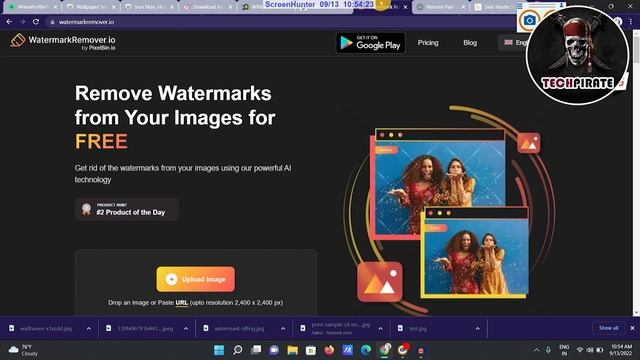Click the Product Hunt medal badge icon
Image resolution: width=640 pixels, height=360 pixels.
click(x=86, y=209)
